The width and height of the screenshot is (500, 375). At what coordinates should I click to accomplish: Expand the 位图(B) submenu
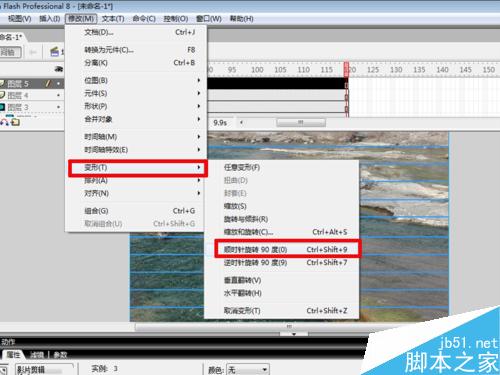pos(199,80)
